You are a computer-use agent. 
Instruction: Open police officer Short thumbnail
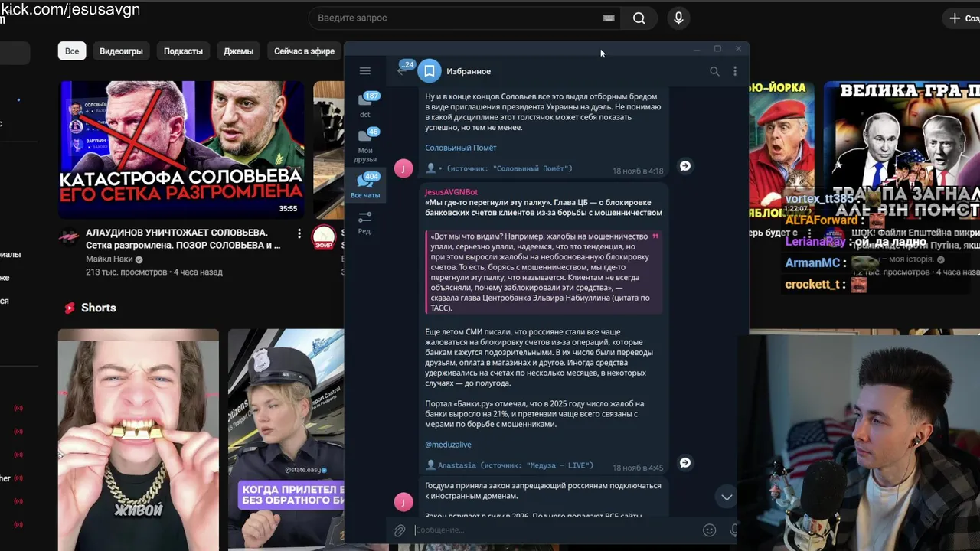point(286,440)
